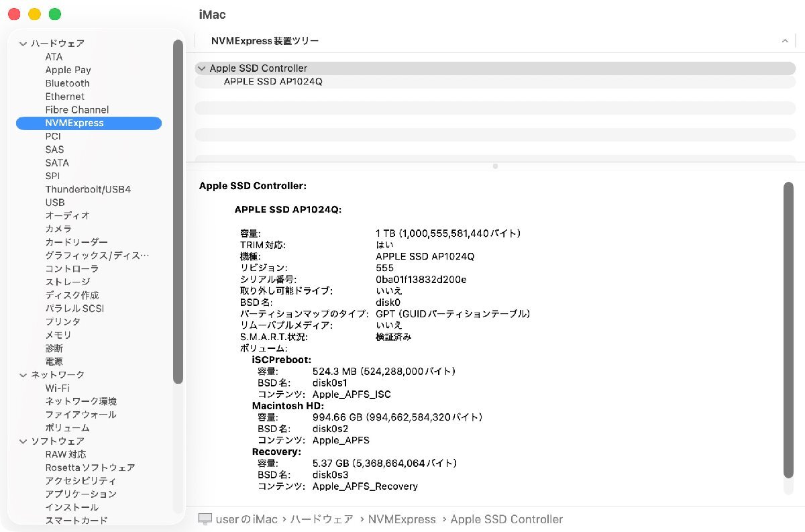Select APPLE SSD AP1024Q in the device tree
805x532 pixels.
click(x=273, y=82)
